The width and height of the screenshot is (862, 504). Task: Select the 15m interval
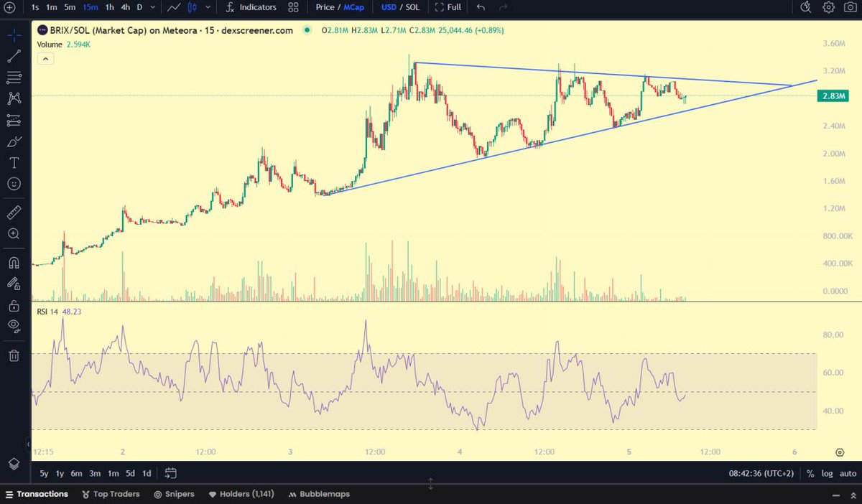(90, 7)
